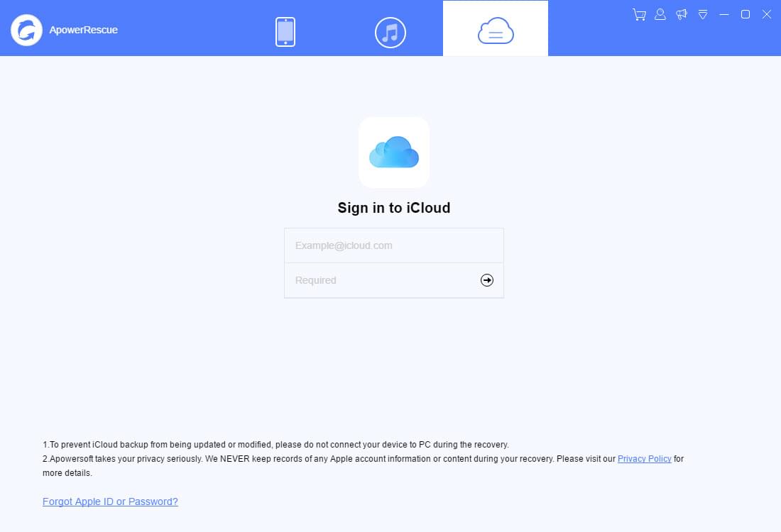This screenshot has width=781, height=532.
Task: Click the Sign in to iCloud heading
Action: click(x=393, y=208)
